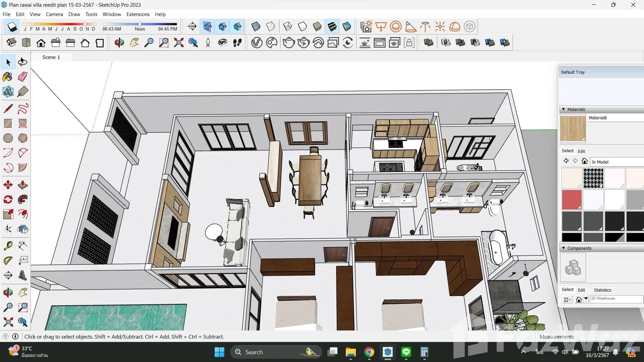The image size is (644, 362).
Task: Switch to the Scene 1 tab
Action: tap(51, 57)
